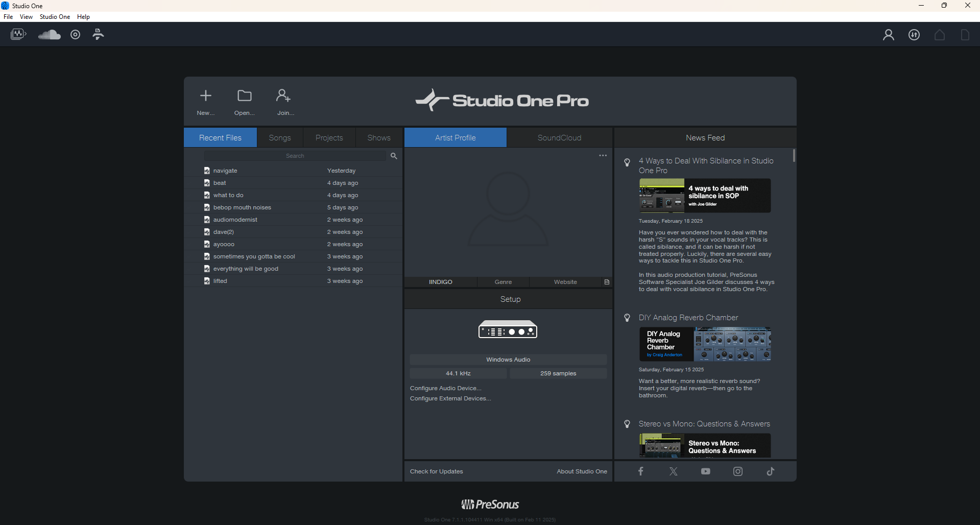
Task: Go to the Start page home icon
Action: [x=940, y=35]
